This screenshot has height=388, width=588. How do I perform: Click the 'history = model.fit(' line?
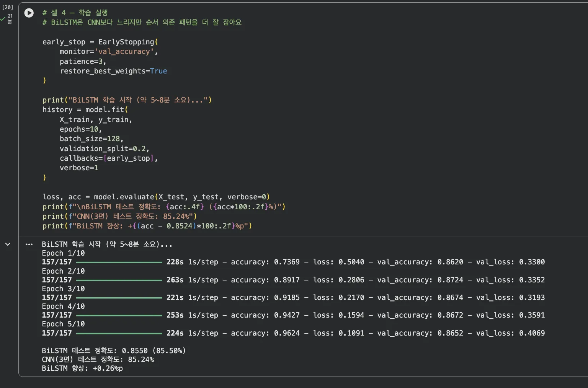[85, 110]
